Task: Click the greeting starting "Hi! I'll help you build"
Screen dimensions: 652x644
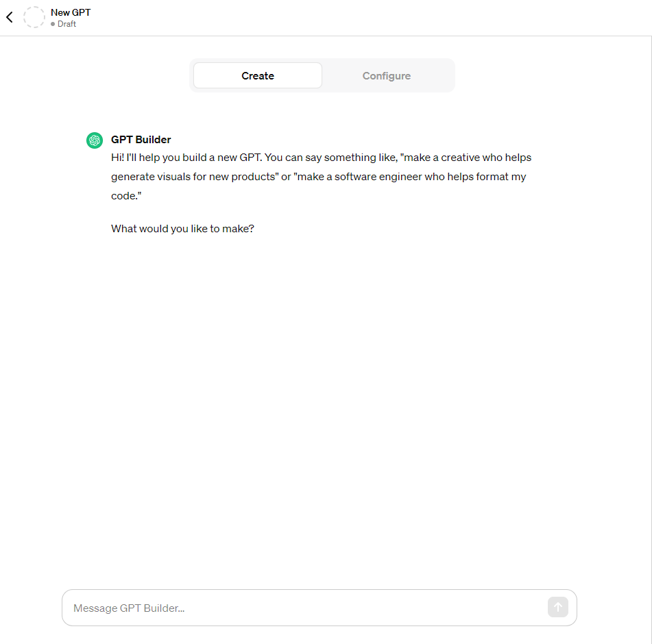Action: (x=321, y=177)
